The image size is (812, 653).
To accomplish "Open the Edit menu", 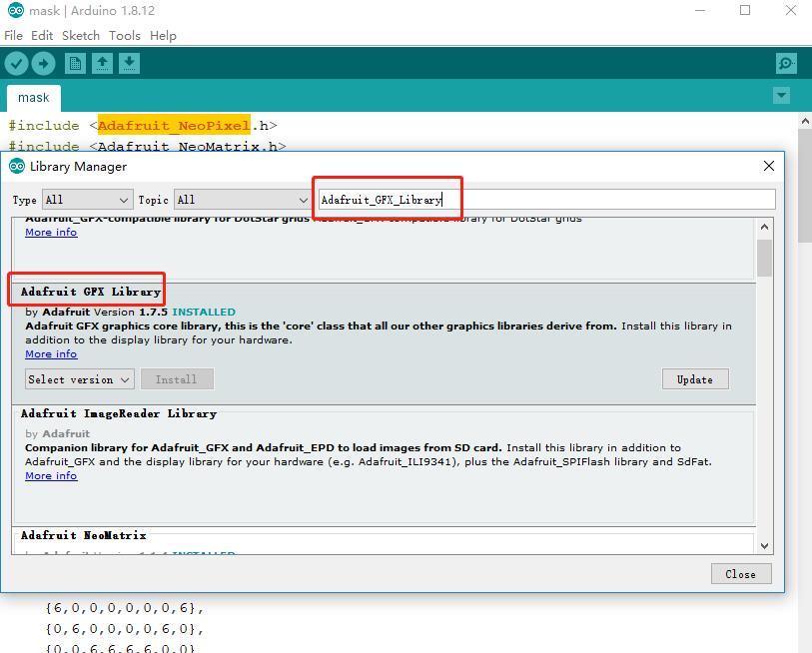I will pyautogui.click(x=42, y=36).
